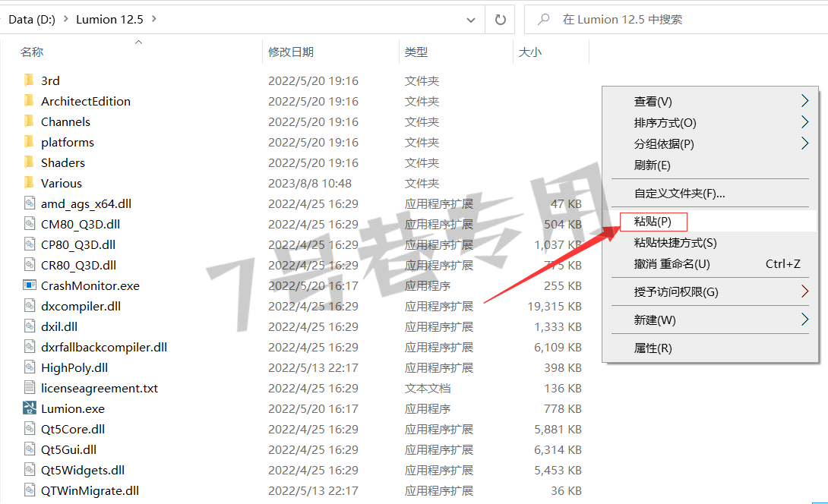Screen dimensions: 828x504
Task: Open the 新建(W) submenu arrow
Action: (x=804, y=320)
